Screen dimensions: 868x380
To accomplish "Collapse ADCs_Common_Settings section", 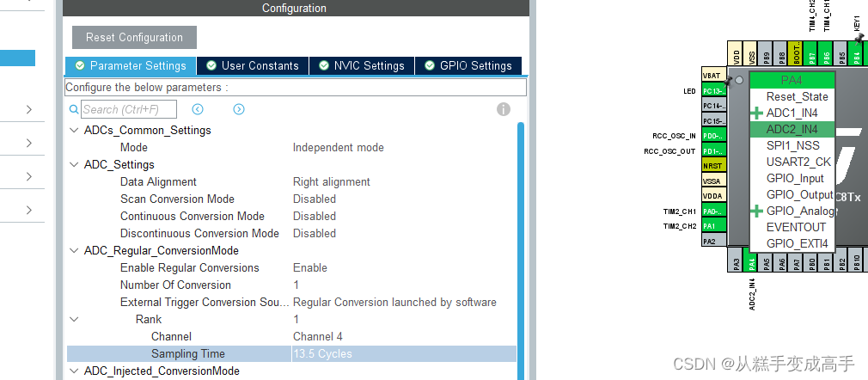I will click(74, 131).
